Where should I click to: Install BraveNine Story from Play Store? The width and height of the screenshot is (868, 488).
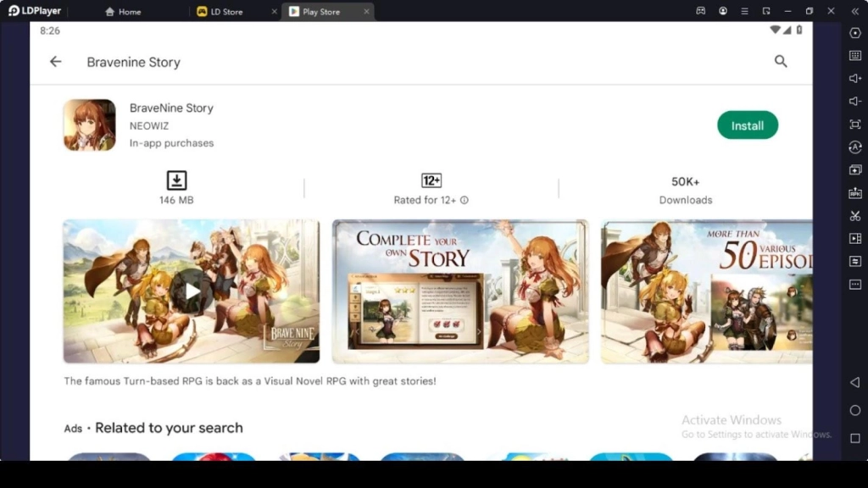748,125
